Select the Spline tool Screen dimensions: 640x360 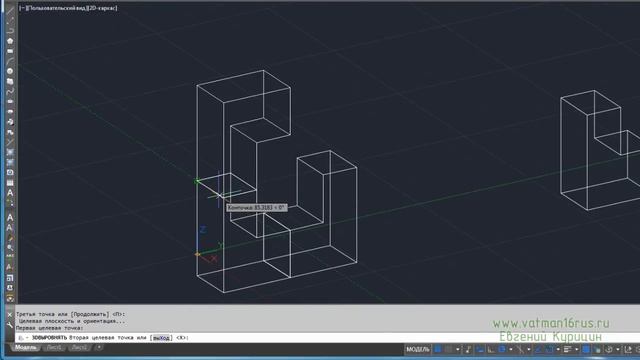[x=10, y=91]
